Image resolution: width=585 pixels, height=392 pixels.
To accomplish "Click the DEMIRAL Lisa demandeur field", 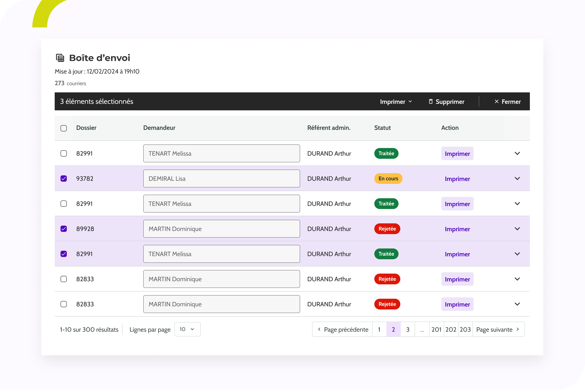I will [x=221, y=179].
